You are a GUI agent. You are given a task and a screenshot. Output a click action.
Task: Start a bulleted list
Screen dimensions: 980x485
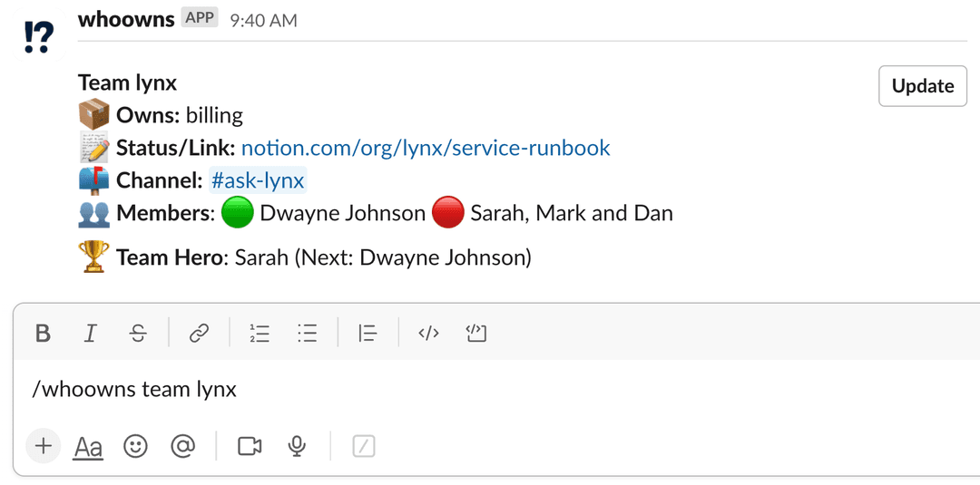(308, 334)
